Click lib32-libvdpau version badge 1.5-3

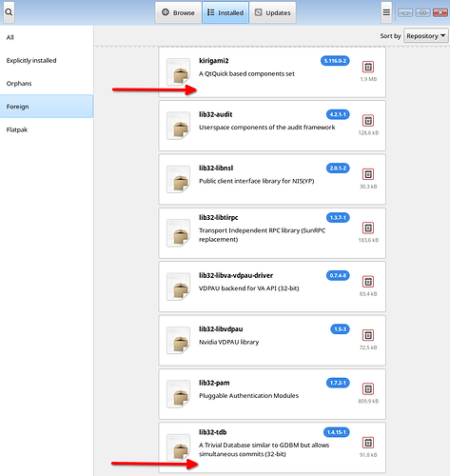(x=340, y=328)
